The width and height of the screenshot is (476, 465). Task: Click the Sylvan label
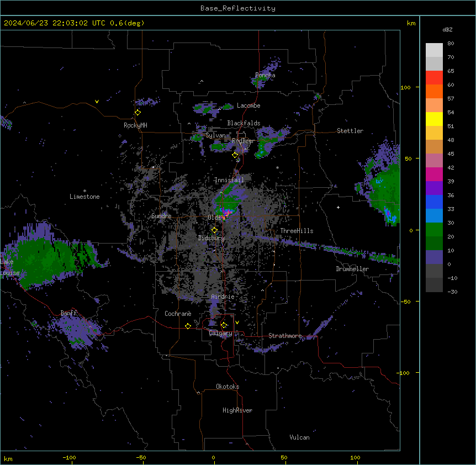[215, 135]
